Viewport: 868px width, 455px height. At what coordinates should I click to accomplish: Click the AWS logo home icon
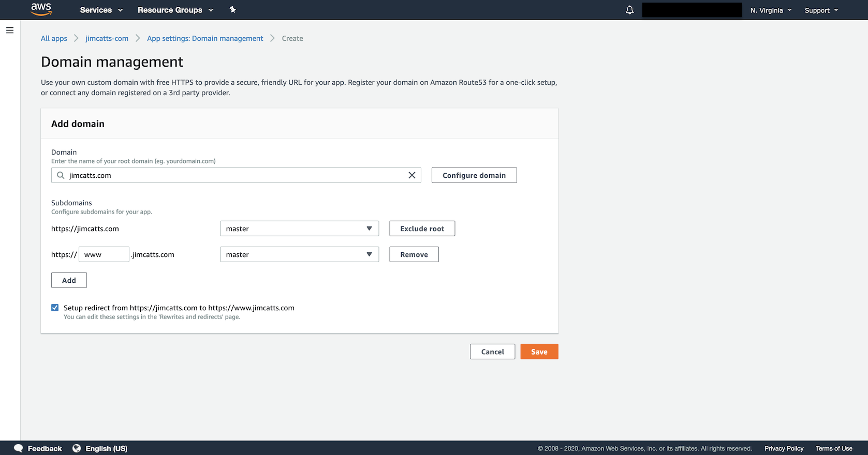[x=41, y=9]
